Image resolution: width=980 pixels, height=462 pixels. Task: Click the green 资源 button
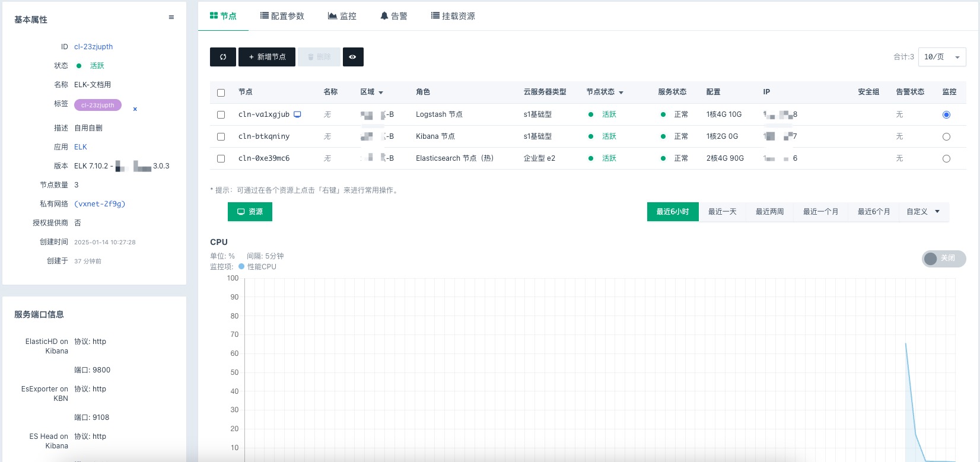pyautogui.click(x=250, y=212)
